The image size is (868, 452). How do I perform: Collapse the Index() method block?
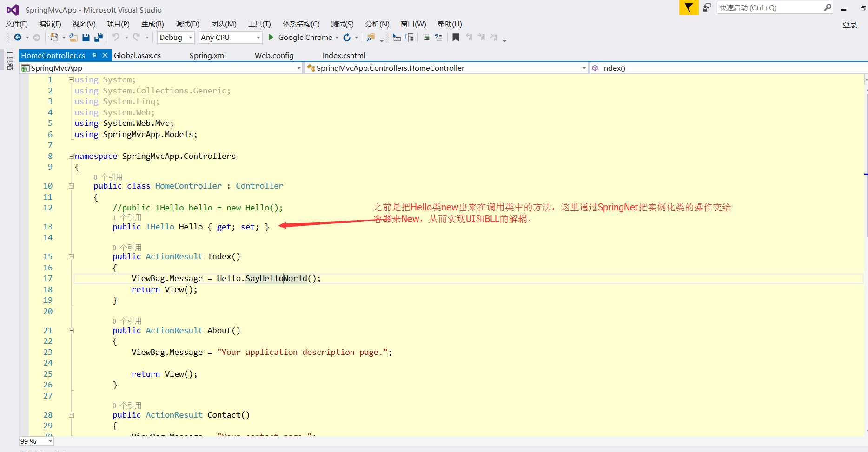71,256
